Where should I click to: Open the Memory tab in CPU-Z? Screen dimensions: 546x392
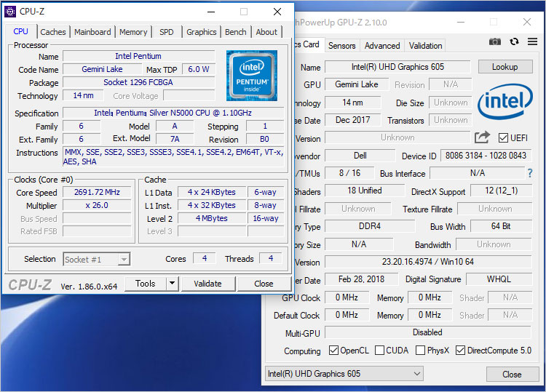pos(133,32)
